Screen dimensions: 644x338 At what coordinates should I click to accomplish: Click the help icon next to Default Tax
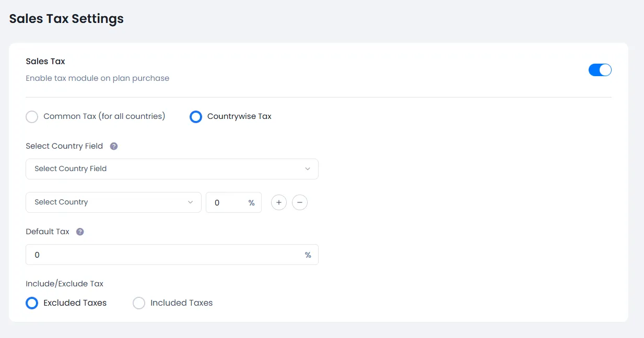point(80,232)
